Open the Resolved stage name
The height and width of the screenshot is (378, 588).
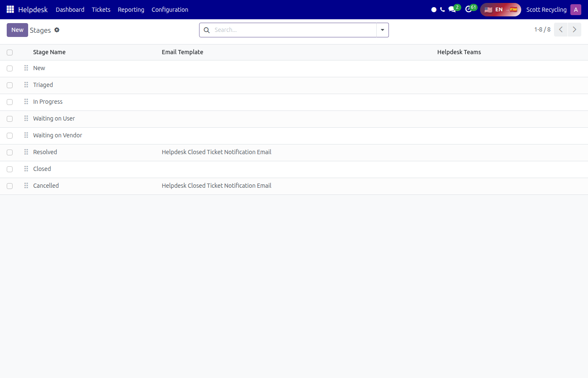(x=45, y=152)
